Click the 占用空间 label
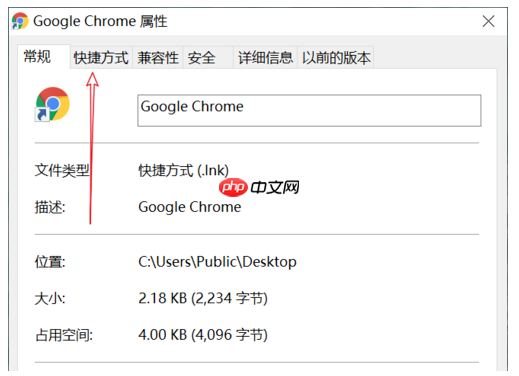Screen dimensions: 519x376 64,335
